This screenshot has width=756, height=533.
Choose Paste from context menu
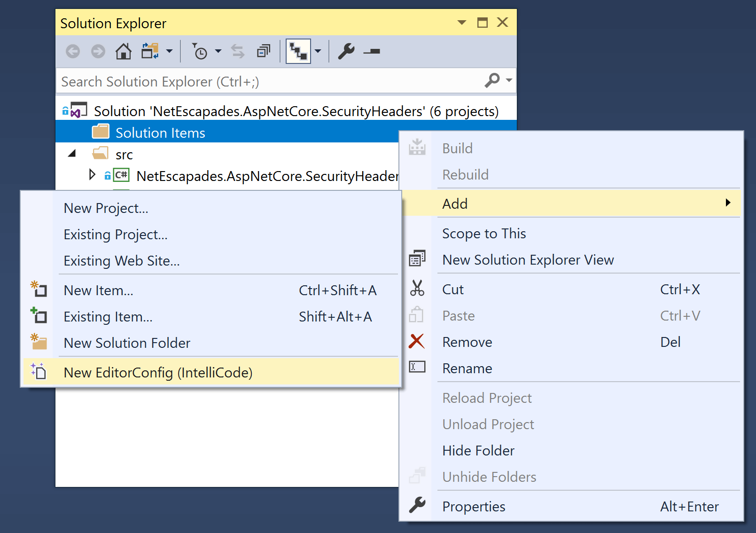571,316
